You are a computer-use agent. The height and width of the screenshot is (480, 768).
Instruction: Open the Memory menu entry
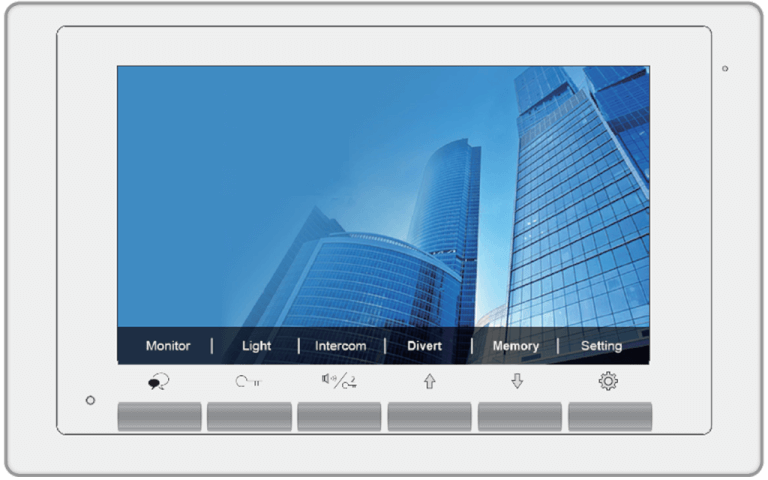[x=515, y=346]
